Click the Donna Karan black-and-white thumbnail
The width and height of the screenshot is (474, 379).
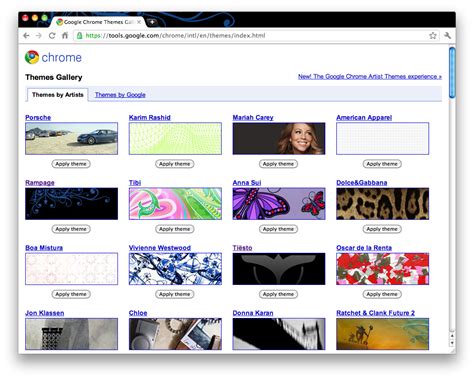[279, 334]
